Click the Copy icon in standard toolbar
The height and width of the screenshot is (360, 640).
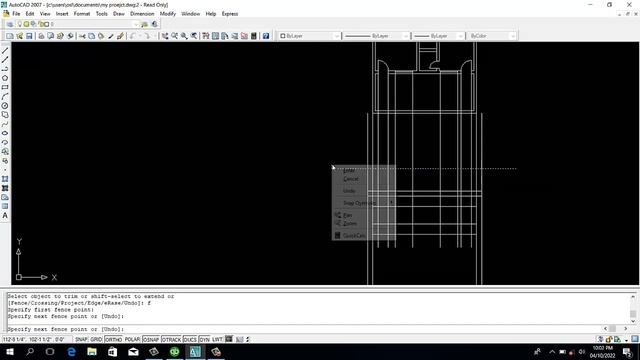pyautogui.click(x=91, y=36)
